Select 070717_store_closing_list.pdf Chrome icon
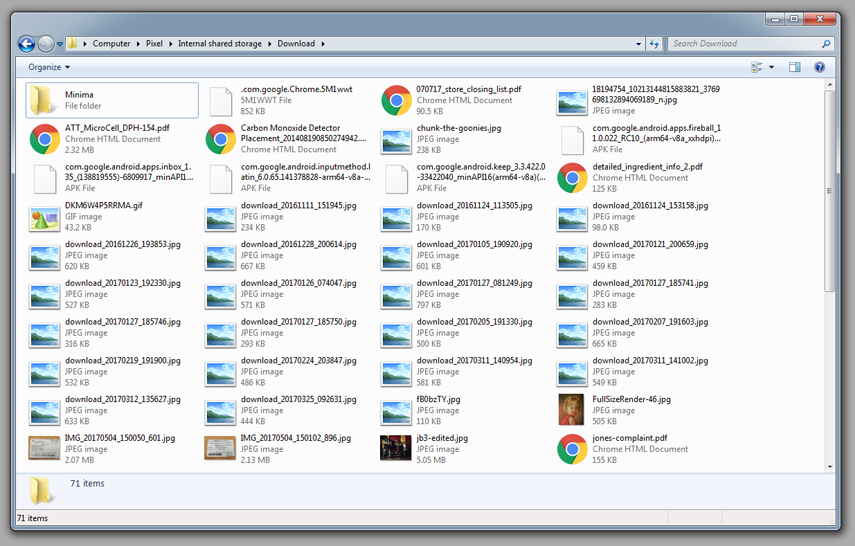Viewport: 855px width, 546px height. click(x=396, y=100)
